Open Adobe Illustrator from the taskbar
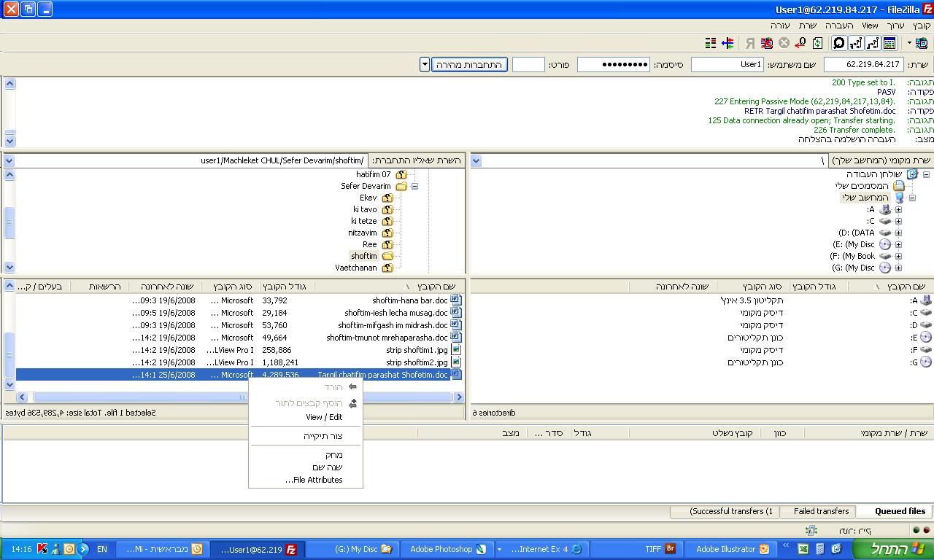934x560 pixels. (733, 549)
